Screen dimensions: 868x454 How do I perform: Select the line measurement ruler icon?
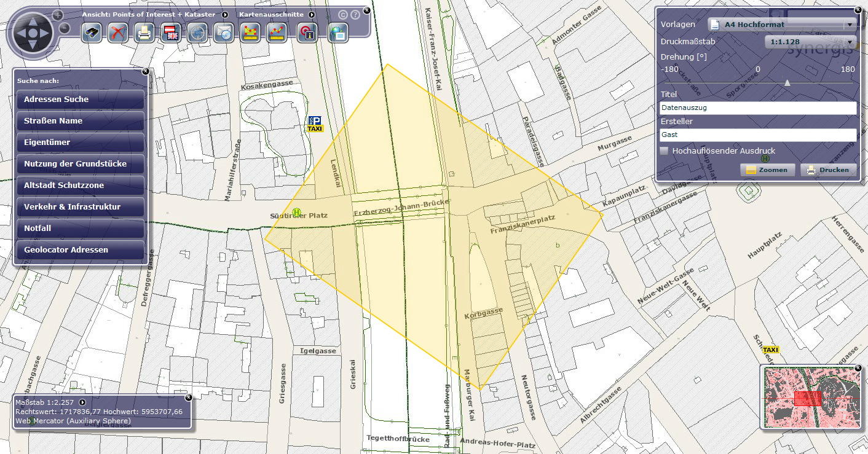(277, 33)
